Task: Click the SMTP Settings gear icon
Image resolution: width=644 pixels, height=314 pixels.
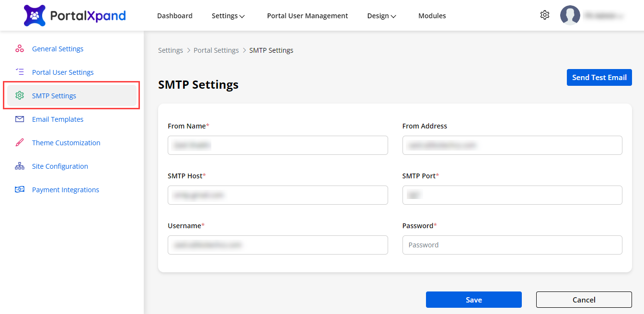Action: click(x=20, y=95)
